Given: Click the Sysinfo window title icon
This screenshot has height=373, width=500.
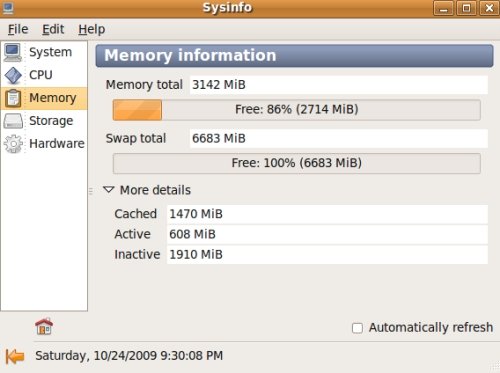Looking at the screenshot, I should [x=8, y=8].
